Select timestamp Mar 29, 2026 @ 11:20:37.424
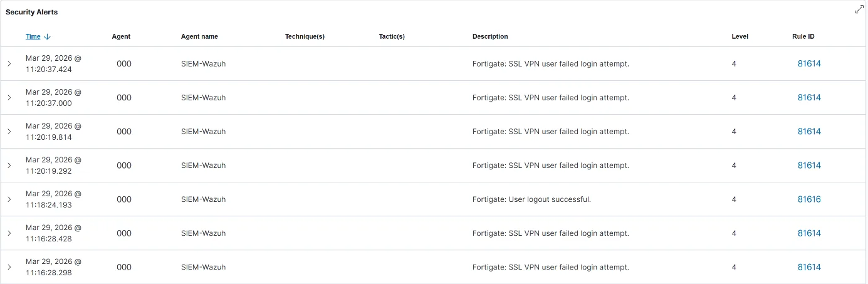This screenshot has height=284, width=868. tap(53, 63)
